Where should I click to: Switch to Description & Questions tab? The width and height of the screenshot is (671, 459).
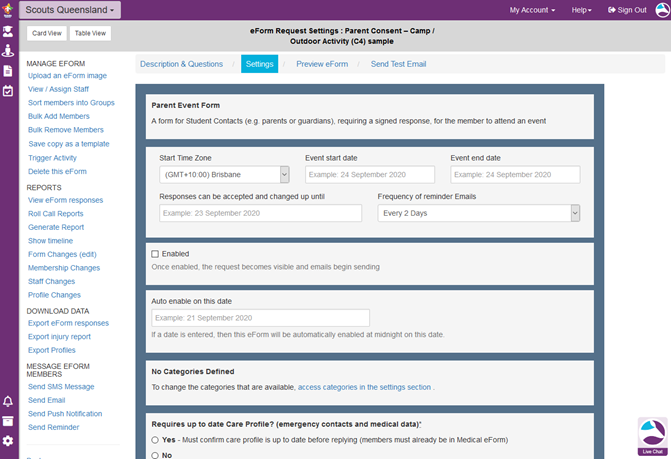point(181,64)
